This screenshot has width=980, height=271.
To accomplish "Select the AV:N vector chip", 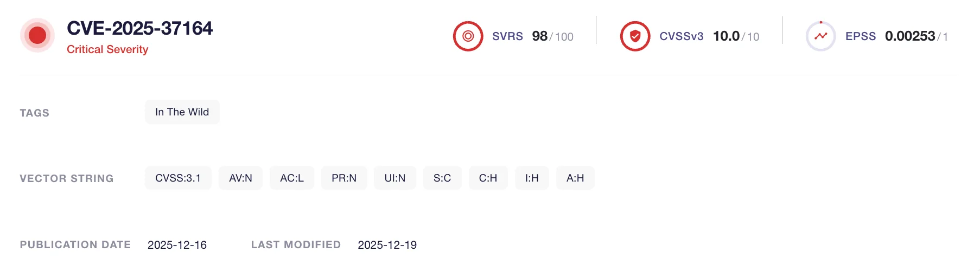I will tap(240, 178).
